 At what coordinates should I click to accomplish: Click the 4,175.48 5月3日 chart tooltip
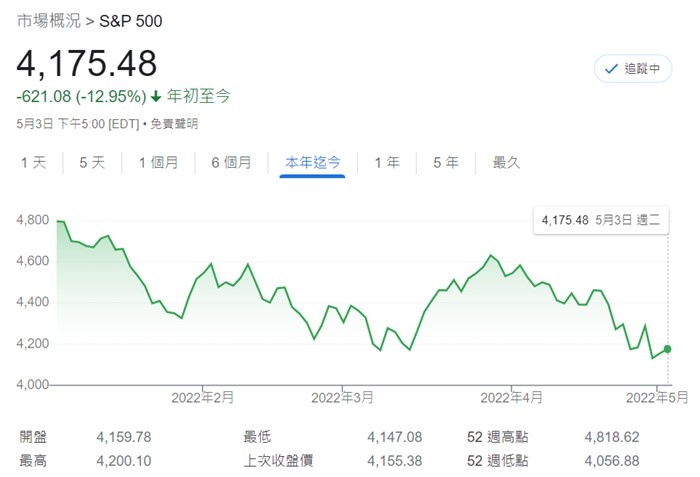(x=601, y=220)
